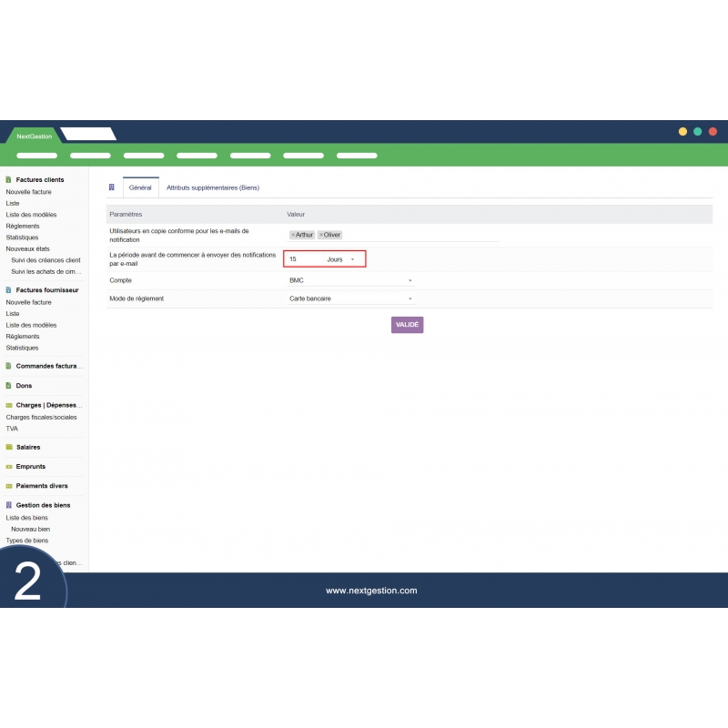Open the Carte bancaire règlement dropdown

pos(410,300)
